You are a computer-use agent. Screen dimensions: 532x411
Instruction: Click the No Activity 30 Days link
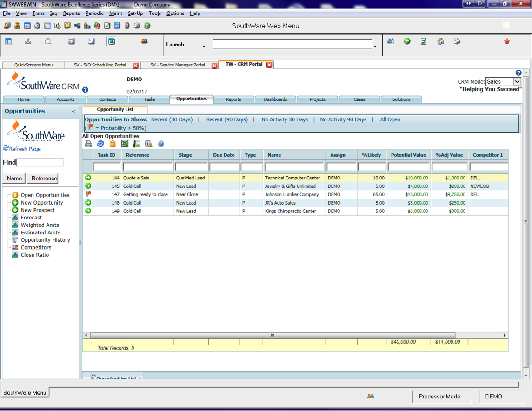pos(285,119)
